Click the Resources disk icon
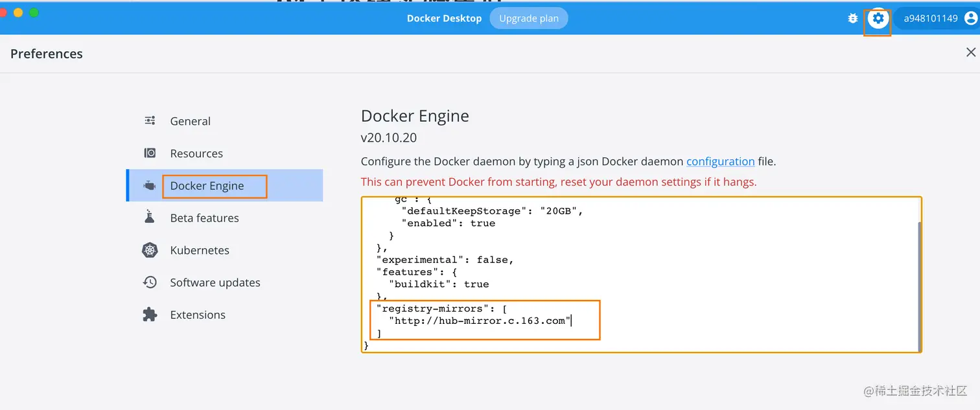The image size is (980, 410). pos(150,153)
